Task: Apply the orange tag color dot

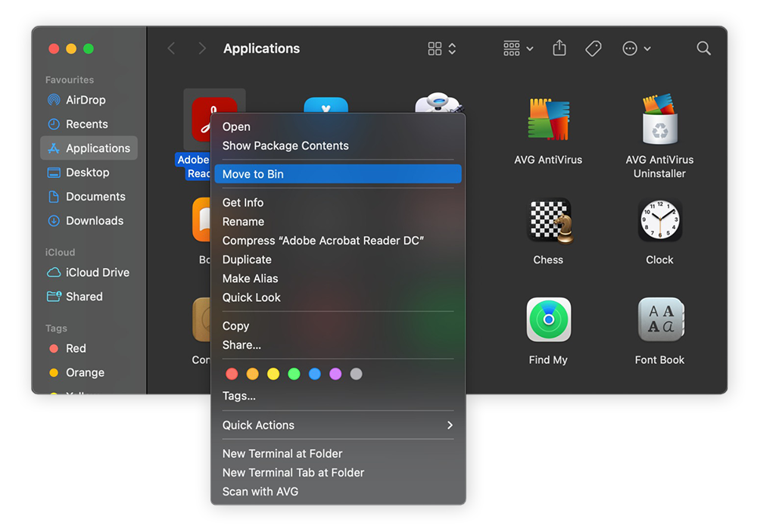Action: [x=253, y=374]
